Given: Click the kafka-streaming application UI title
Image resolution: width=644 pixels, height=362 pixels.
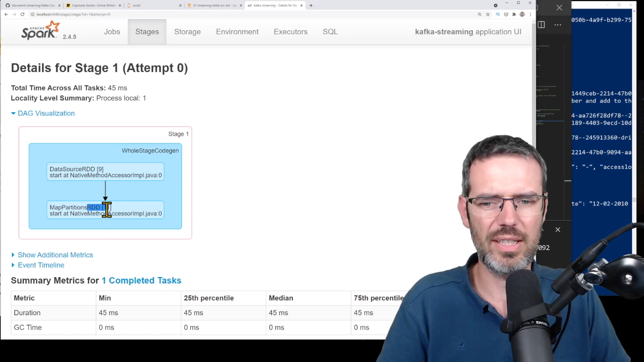Looking at the screenshot, I should point(468,32).
